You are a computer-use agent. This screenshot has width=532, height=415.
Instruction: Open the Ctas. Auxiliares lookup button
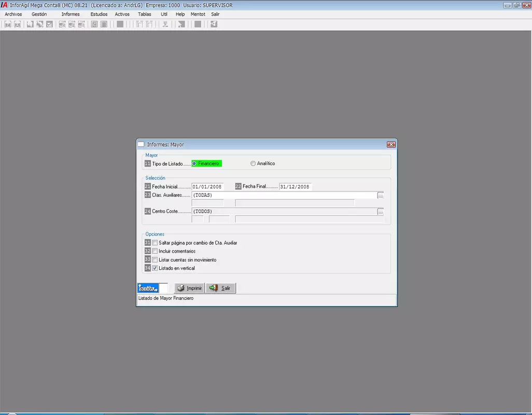click(x=381, y=195)
